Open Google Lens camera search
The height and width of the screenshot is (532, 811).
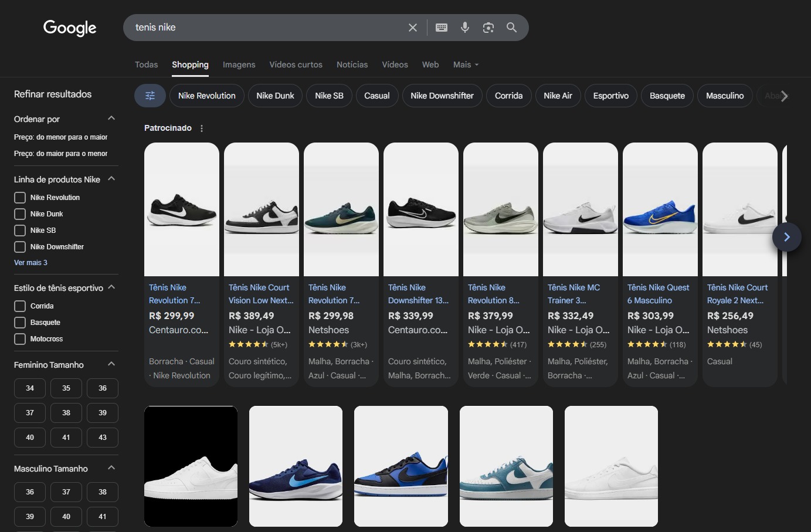coord(488,27)
